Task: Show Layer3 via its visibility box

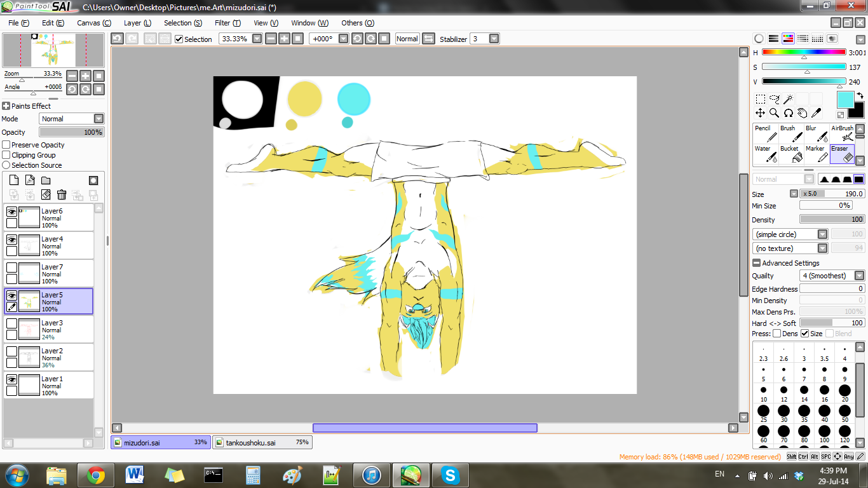Action: pyautogui.click(x=11, y=323)
